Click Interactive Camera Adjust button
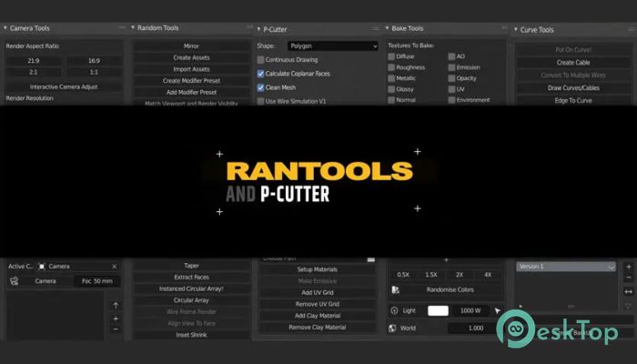Viewport: 637px width, 364px height. tap(64, 86)
